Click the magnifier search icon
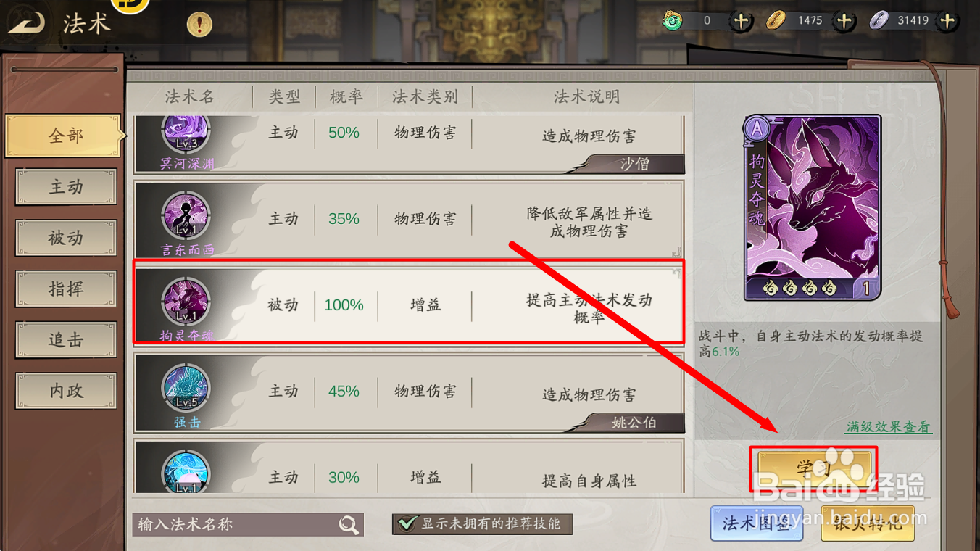 (349, 525)
